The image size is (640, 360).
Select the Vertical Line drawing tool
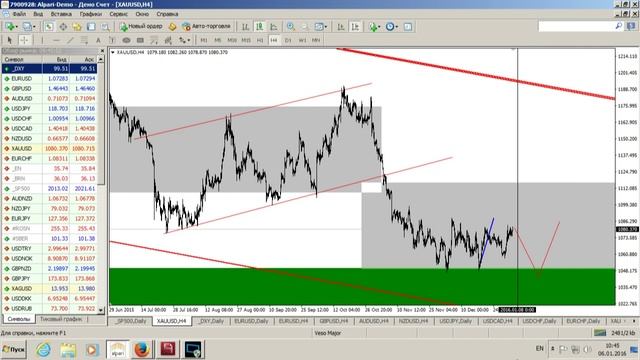(42, 40)
